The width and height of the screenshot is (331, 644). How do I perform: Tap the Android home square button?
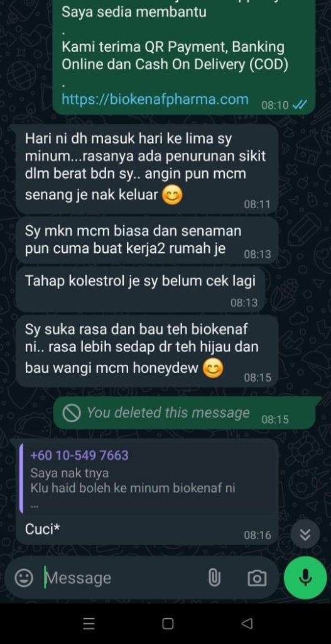[x=168, y=623]
